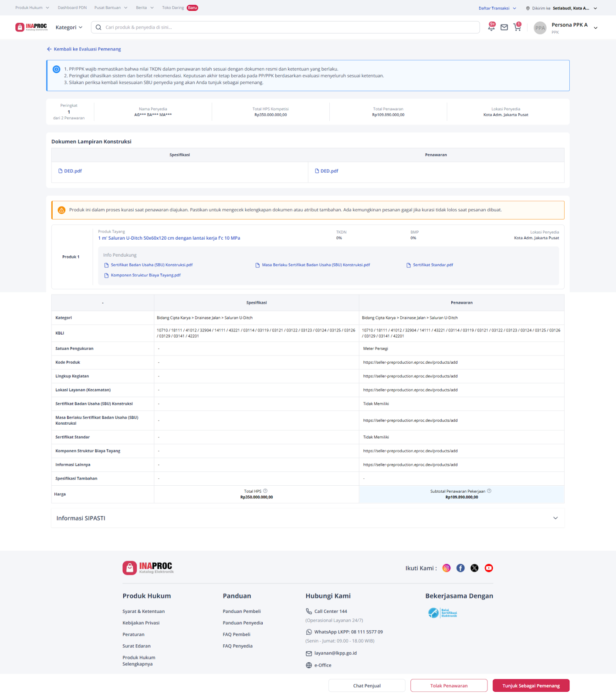Open Dashboard PDN menu item
This screenshot has height=697, width=616.
click(x=72, y=8)
